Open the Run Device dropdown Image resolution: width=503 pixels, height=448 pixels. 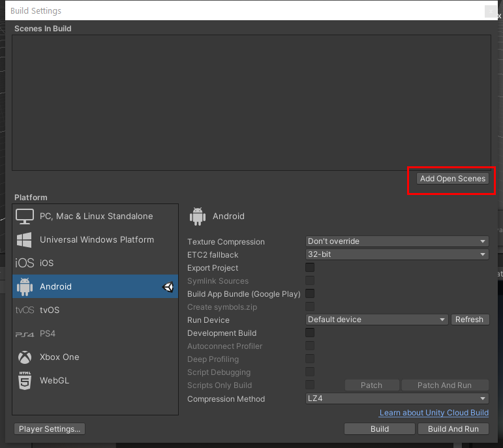[x=376, y=320]
